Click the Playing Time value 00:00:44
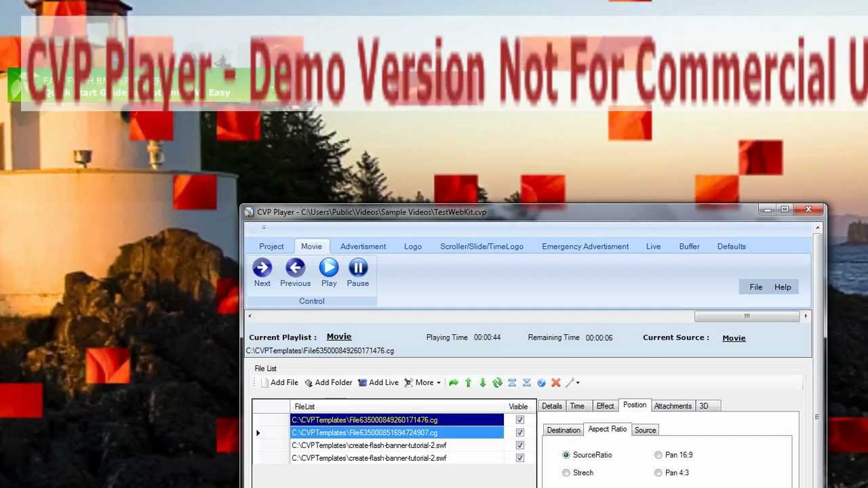This screenshot has height=488, width=868. [487, 338]
